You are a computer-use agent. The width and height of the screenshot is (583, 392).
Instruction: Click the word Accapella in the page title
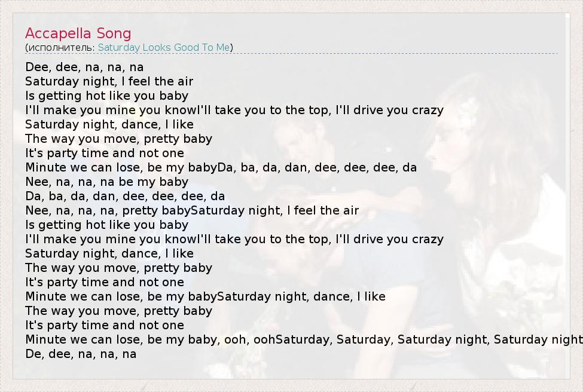[x=58, y=33]
